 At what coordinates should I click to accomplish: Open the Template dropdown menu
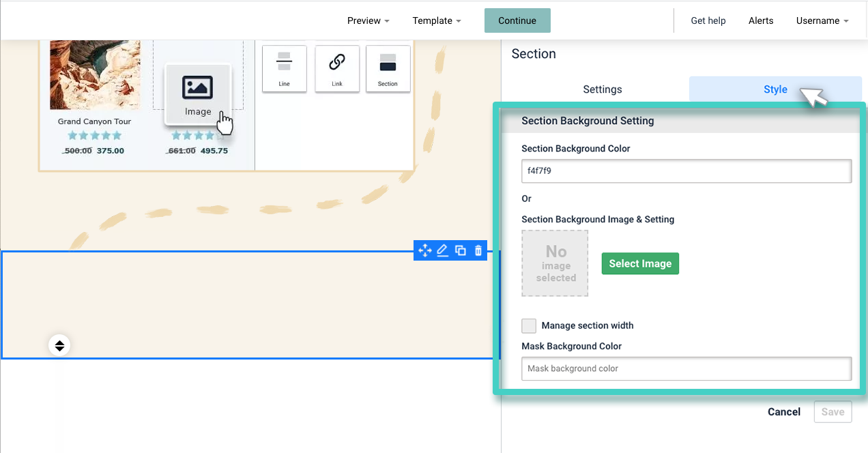coord(437,20)
